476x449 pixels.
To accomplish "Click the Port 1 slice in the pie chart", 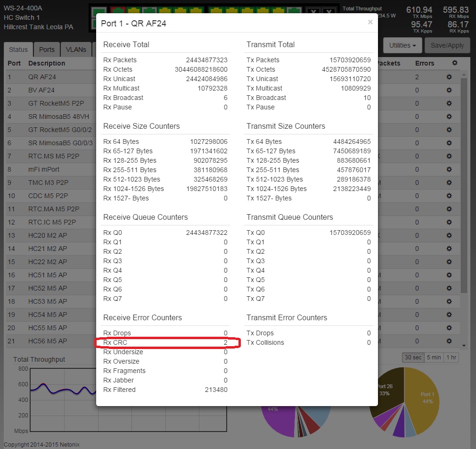I will pos(427,399).
